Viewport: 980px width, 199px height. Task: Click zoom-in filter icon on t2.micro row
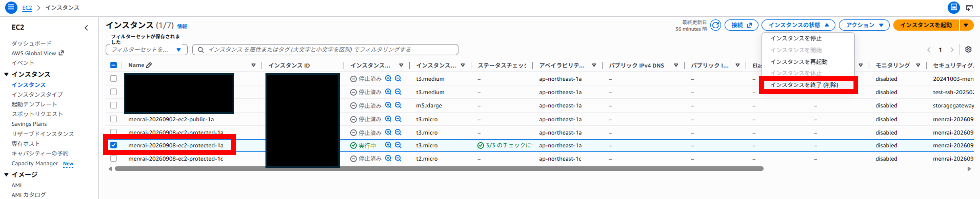[x=388, y=158]
